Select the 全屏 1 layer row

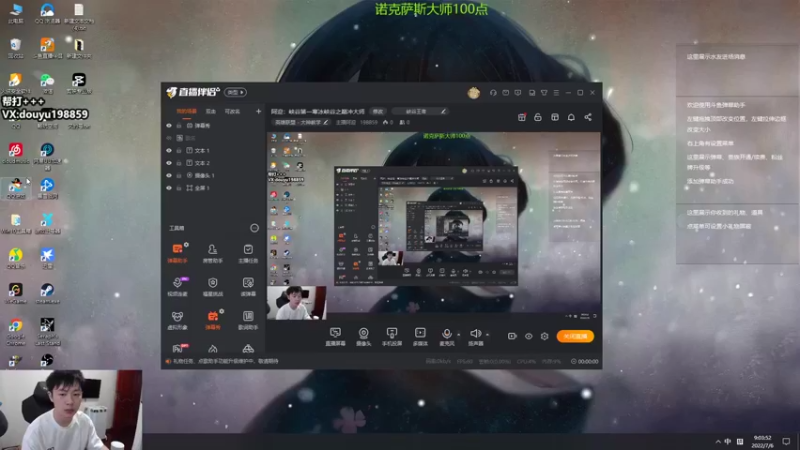tap(213, 188)
